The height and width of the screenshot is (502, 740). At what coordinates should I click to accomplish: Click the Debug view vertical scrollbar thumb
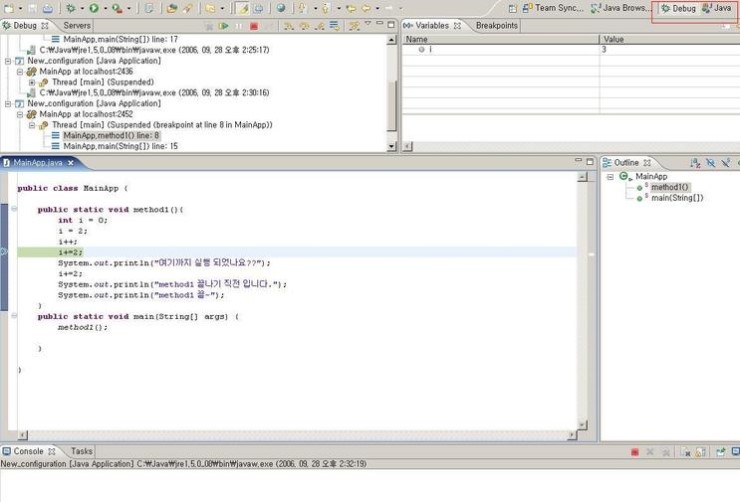tap(391, 106)
